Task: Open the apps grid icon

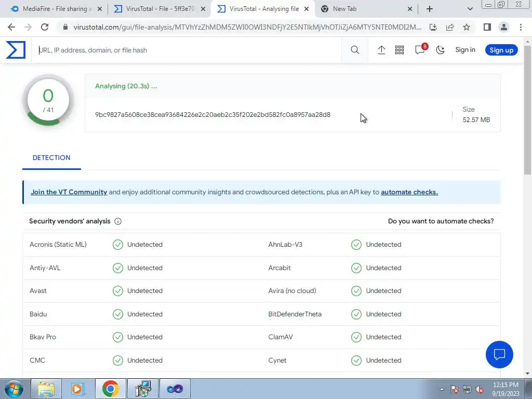Action: (400, 50)
